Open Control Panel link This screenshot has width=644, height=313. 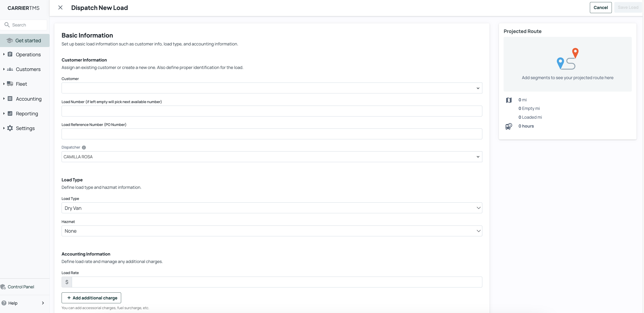[21, 287]
